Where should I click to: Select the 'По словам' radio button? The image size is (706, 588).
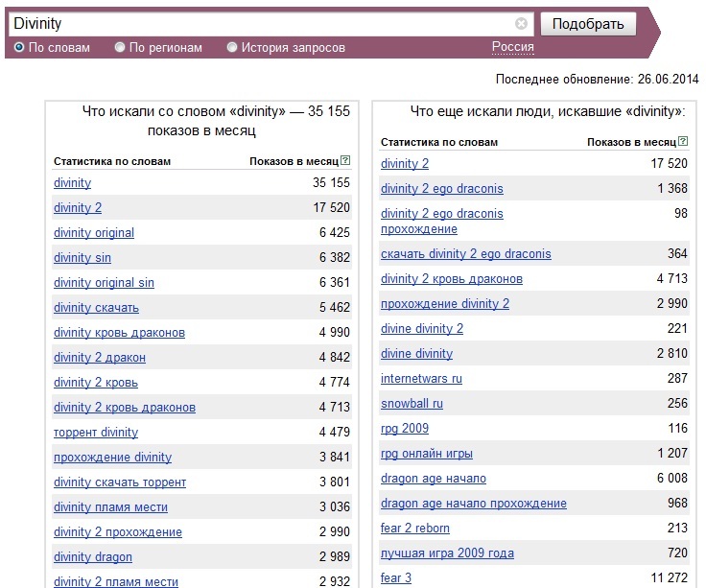click(x=19, y=47)
